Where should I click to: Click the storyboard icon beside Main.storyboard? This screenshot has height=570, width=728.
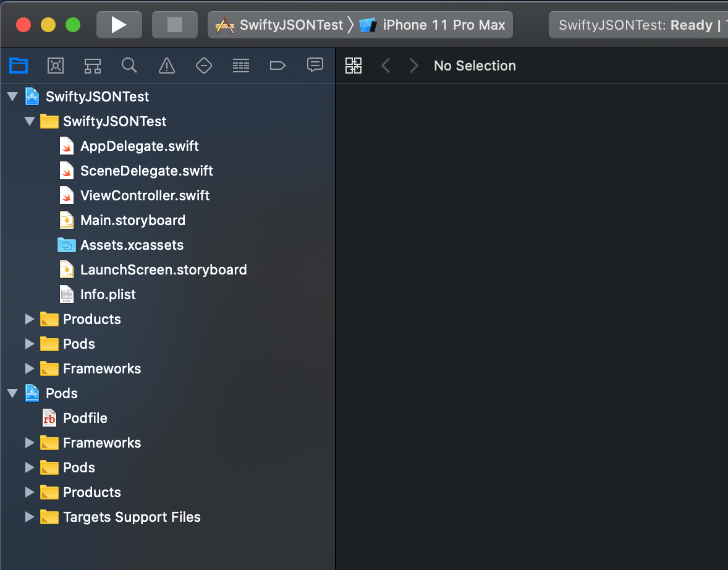(67, 219)
